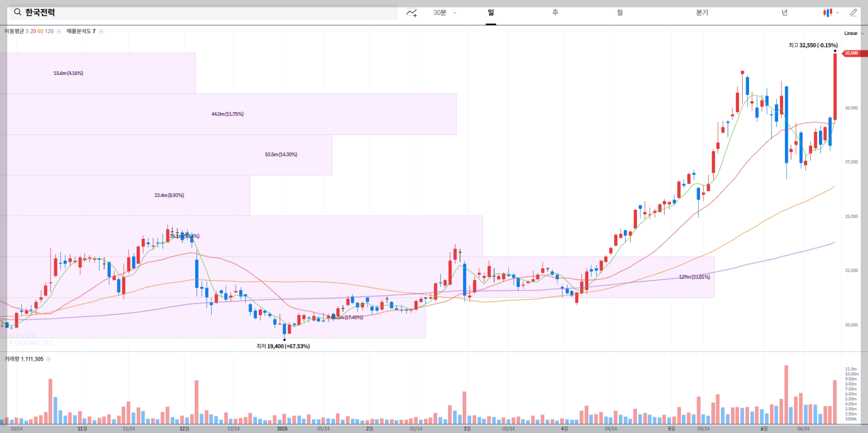Click the 06/14 date axis label
The height and width of the screenshot is (433, 868).
coord(803,429)
